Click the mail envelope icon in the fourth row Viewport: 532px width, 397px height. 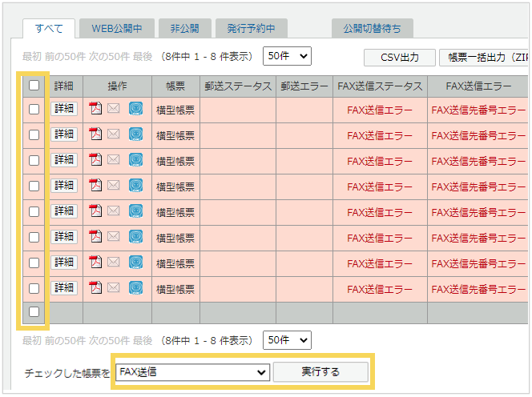click(114, 186)
